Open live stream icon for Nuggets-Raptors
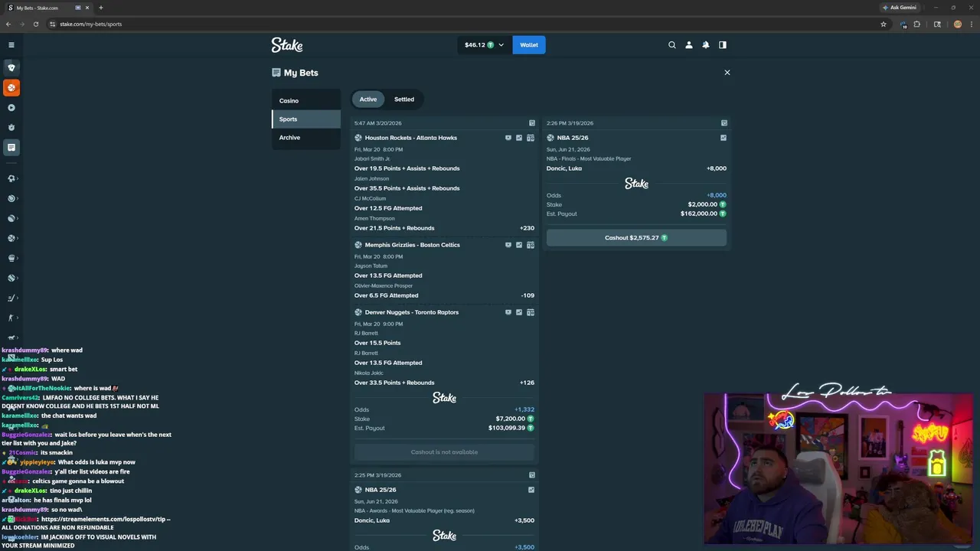980x551 pixels. coord(508,312)
